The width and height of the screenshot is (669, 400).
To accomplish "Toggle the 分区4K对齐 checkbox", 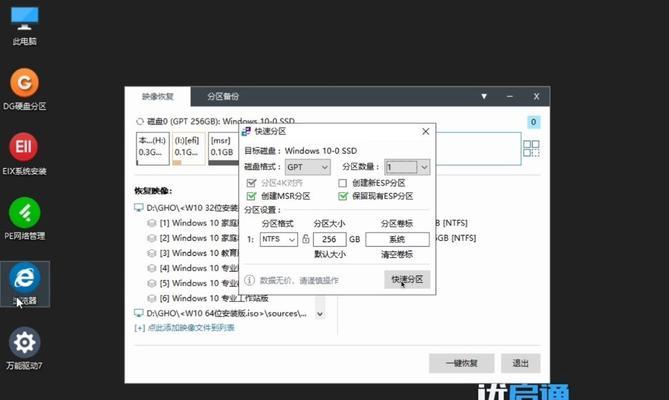I will point(251,183).
